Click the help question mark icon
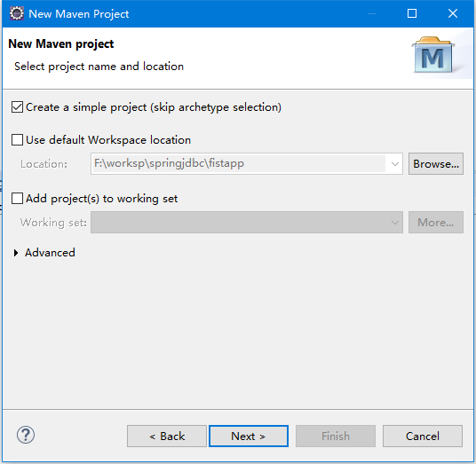This screenshot has width=476, height=464. 26,435
